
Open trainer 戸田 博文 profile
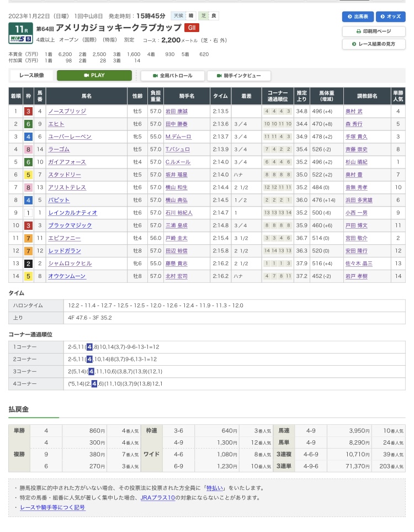click(x=357, y=225)
